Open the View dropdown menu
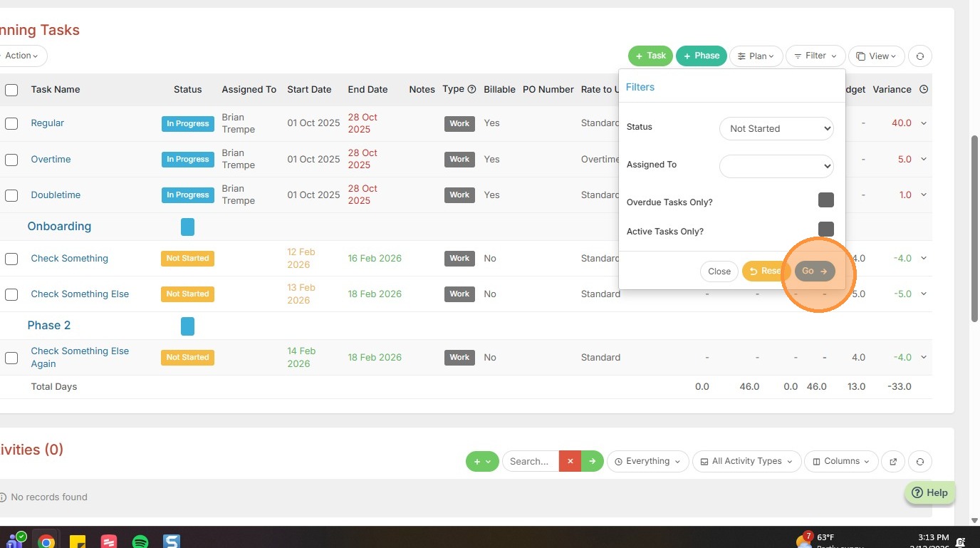This screenshot has height=548, width=980. pyautogui.click(x=877, y=56)
